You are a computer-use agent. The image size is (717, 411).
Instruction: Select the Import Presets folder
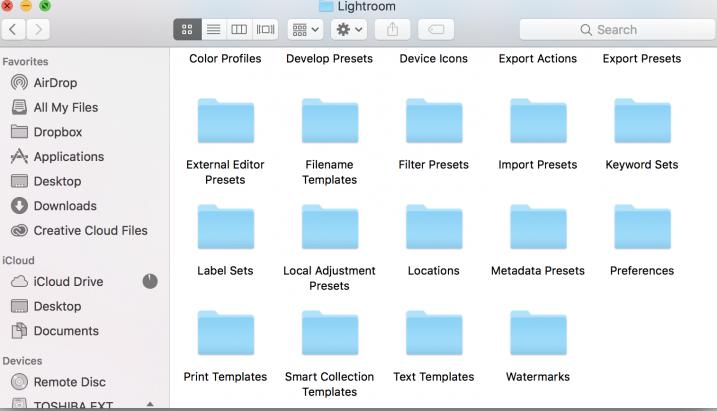(x=538, y=121)
